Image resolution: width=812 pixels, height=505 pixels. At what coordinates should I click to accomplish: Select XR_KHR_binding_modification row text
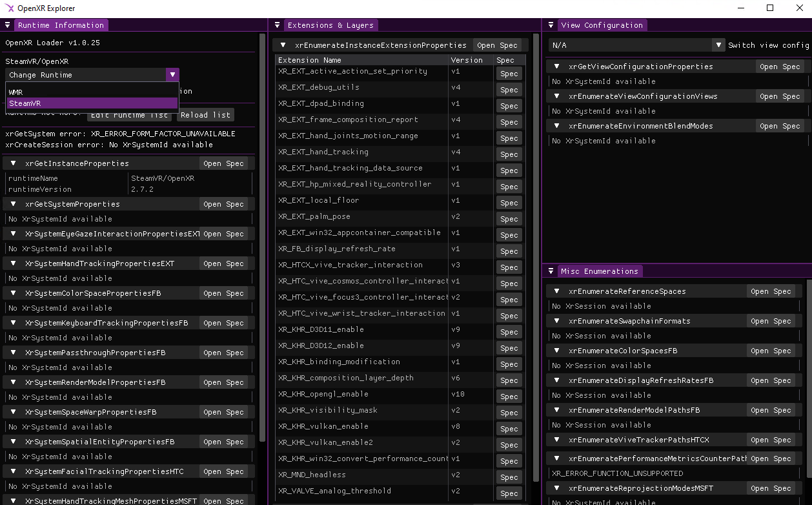[339, 362]
